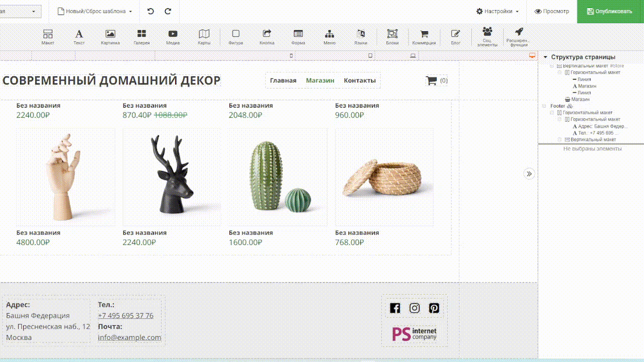Open the Настройки dropdown menu
Viewport: 644px width, 362px height.
(x=497, y=11)
